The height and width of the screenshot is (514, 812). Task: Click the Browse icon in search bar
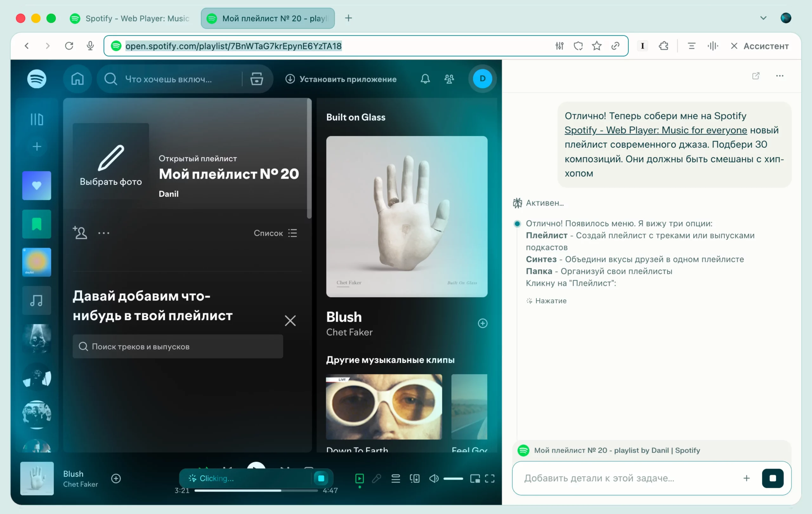click(x=257, y=79)
